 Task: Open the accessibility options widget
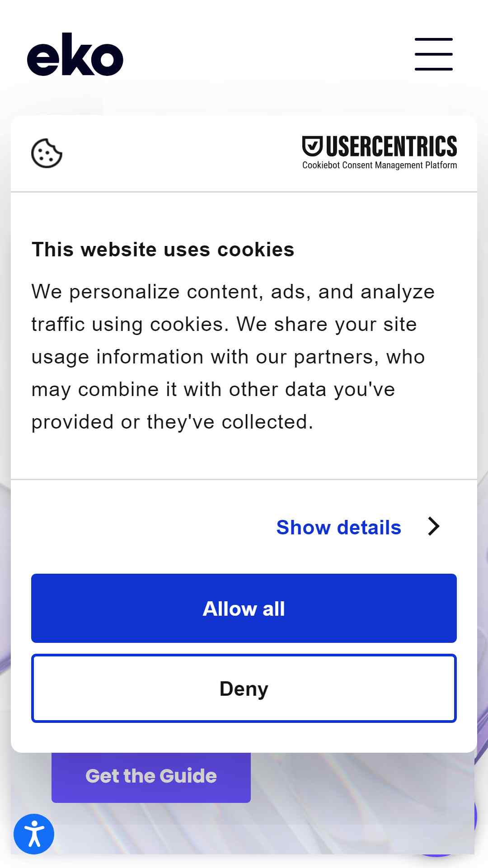[34, 834]
